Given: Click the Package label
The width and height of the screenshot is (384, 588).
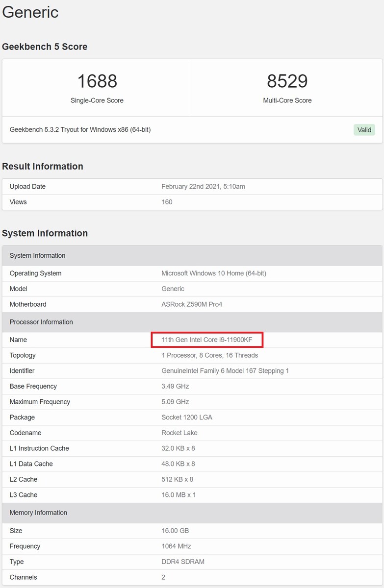Looking at the screenshot, I should (x=22, y=417).
